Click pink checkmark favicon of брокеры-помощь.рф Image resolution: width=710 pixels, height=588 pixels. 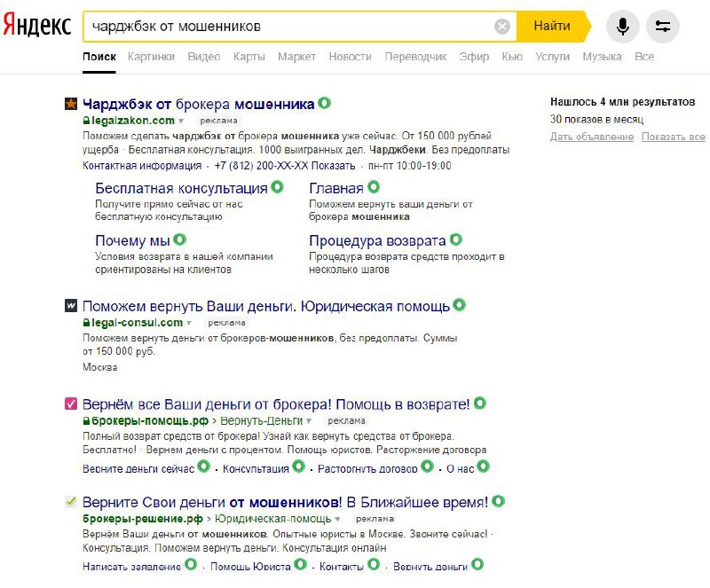[x=72, y=404]
